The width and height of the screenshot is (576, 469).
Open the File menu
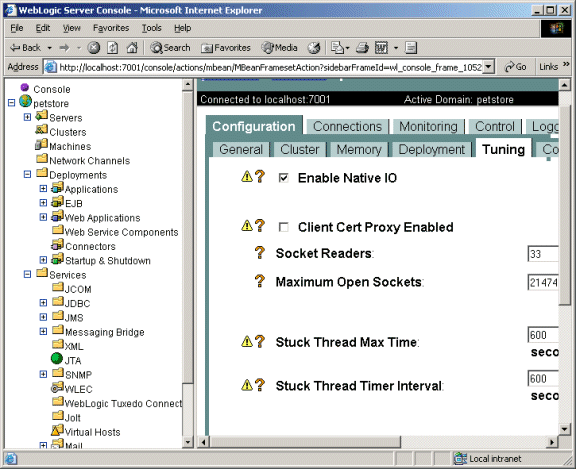coord(17,28)
